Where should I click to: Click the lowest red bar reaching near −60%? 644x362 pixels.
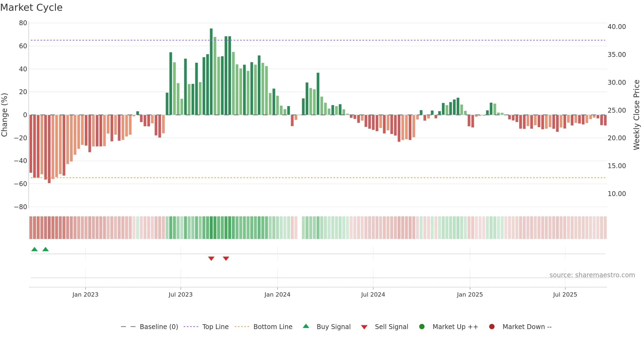(49, 149)
